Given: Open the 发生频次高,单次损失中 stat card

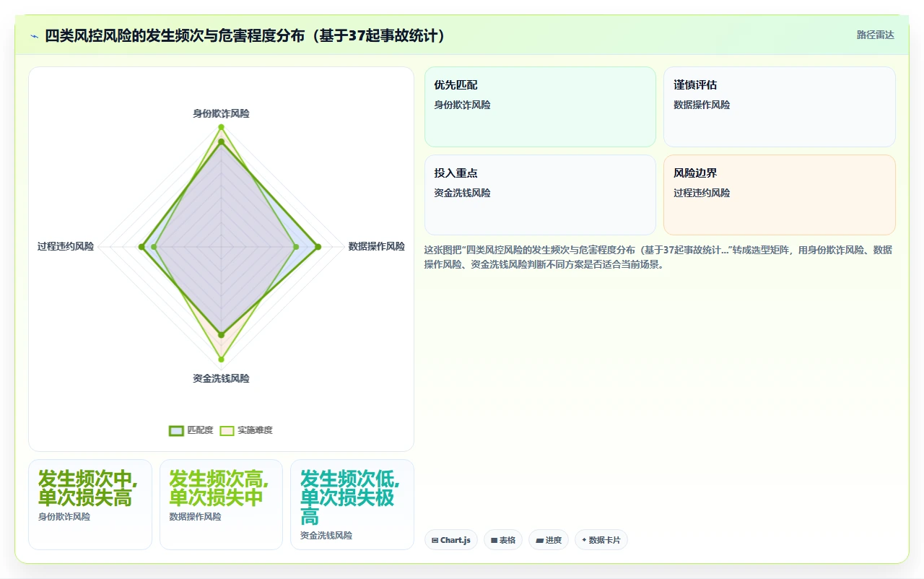Looking at the screenshot, I should point(221,505).
